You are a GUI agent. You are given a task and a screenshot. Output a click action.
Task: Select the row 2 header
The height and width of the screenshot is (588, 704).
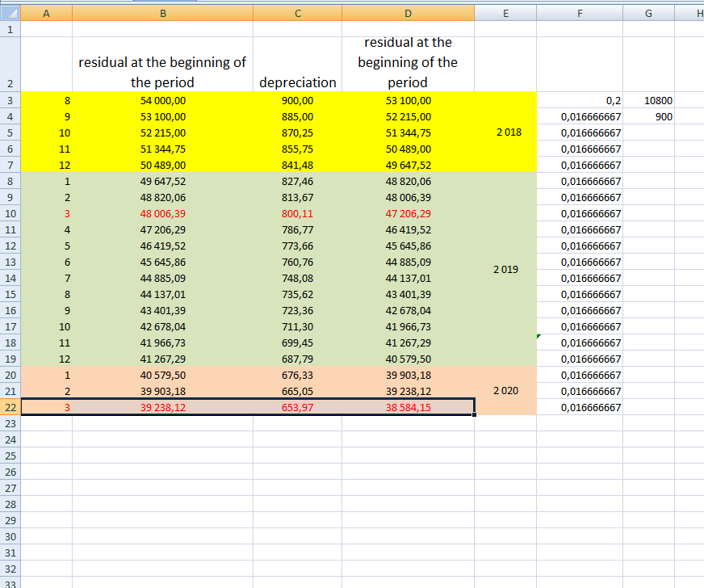pos(10,64)
